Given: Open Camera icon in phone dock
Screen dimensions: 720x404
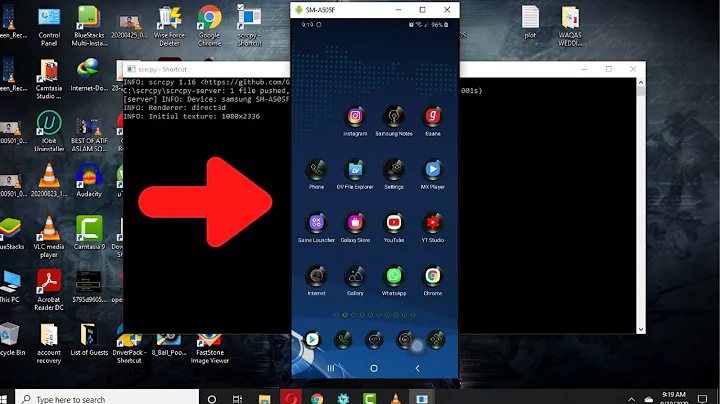Looking at the screenshot, I should 405,340.
